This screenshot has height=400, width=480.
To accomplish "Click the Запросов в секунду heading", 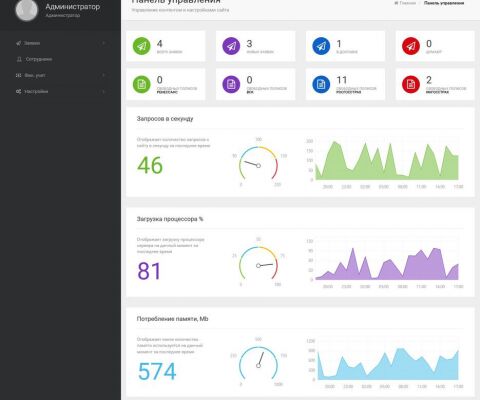I will coord(165,119).
